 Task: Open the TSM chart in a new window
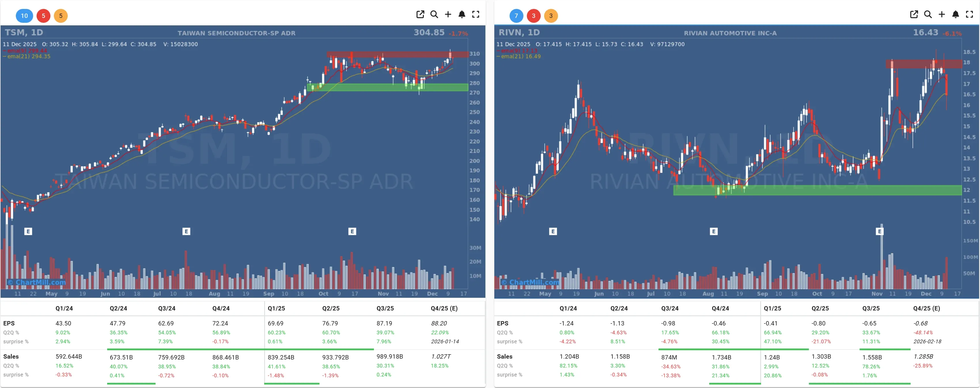pos(420,14)
